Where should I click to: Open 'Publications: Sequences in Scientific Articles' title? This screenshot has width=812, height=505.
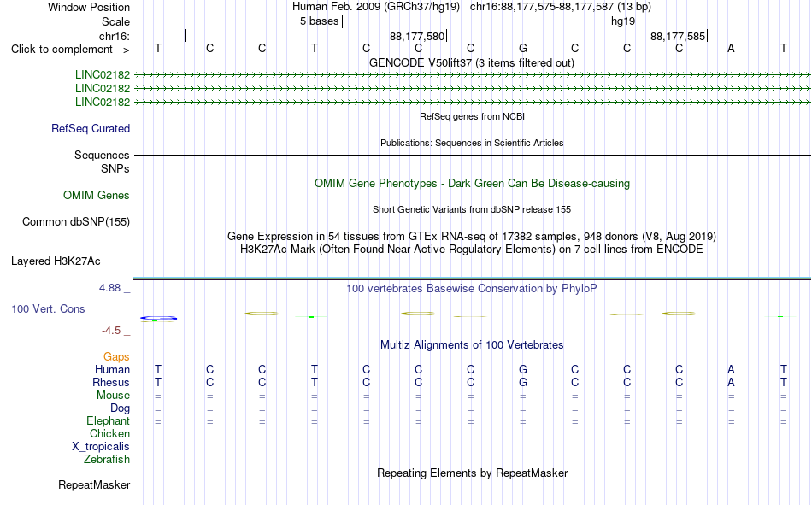click(472, 143)
